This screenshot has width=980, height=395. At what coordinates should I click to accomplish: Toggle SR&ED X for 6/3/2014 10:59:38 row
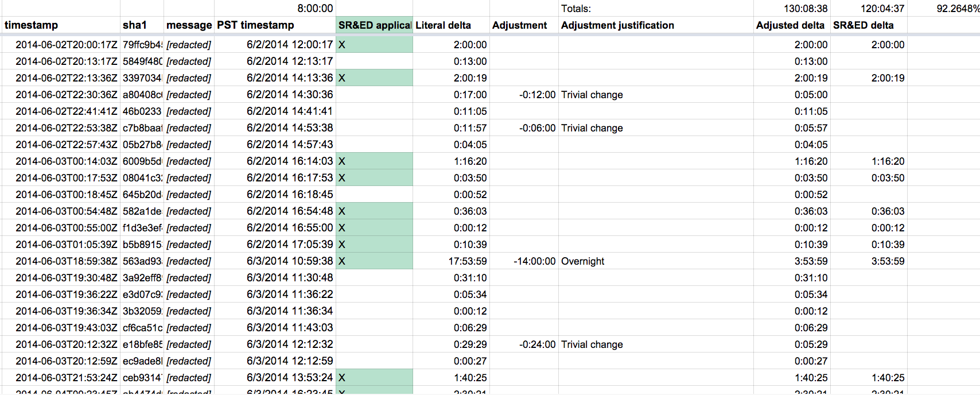coord(374,261)
